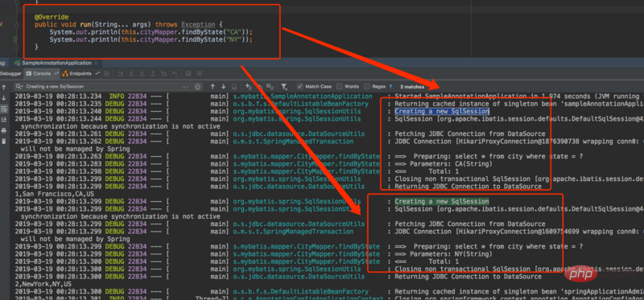Click the evaluate expression calculator icon
The image size is (644, 300).
tap(188, 73)
